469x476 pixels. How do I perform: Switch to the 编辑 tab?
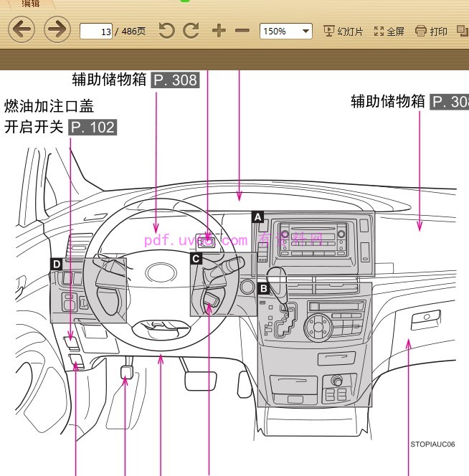31,4
